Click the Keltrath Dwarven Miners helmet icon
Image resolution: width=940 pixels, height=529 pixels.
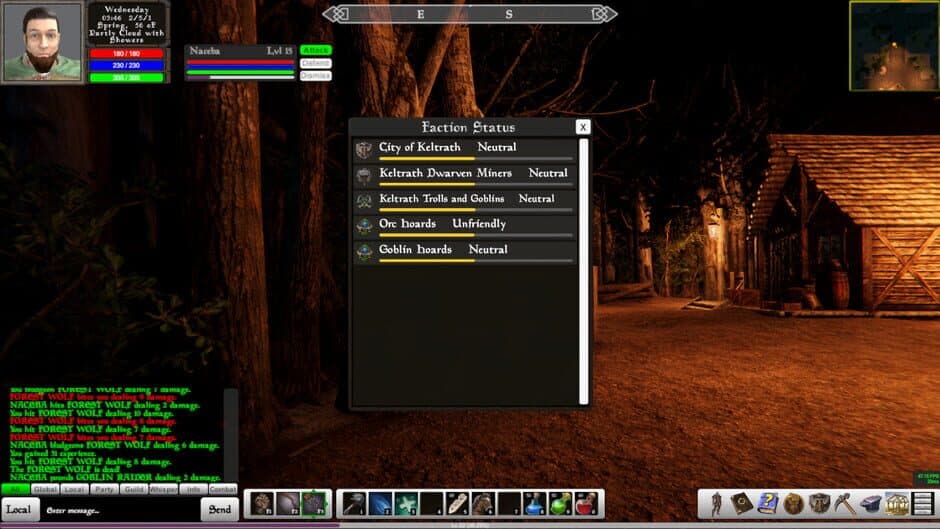(364, 175)
